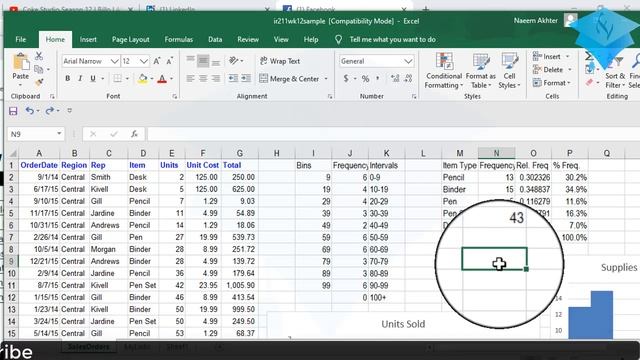
Task: Toggle Bold formatting
Action: 68,78
